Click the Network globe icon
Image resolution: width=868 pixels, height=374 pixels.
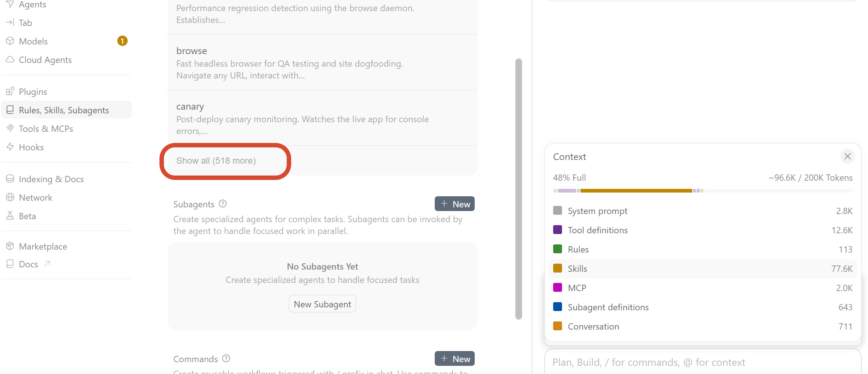[10, 197]
